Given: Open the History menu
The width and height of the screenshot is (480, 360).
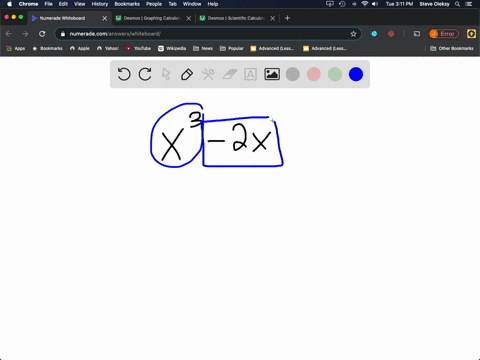Looking at the screenshot, I should click(100, 4).
